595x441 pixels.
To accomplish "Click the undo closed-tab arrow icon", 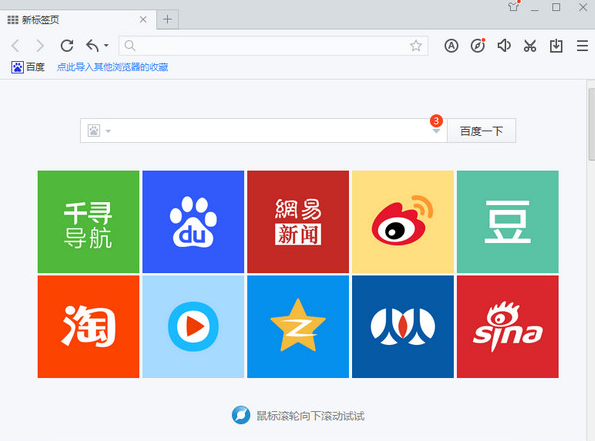I will [93, 46].
